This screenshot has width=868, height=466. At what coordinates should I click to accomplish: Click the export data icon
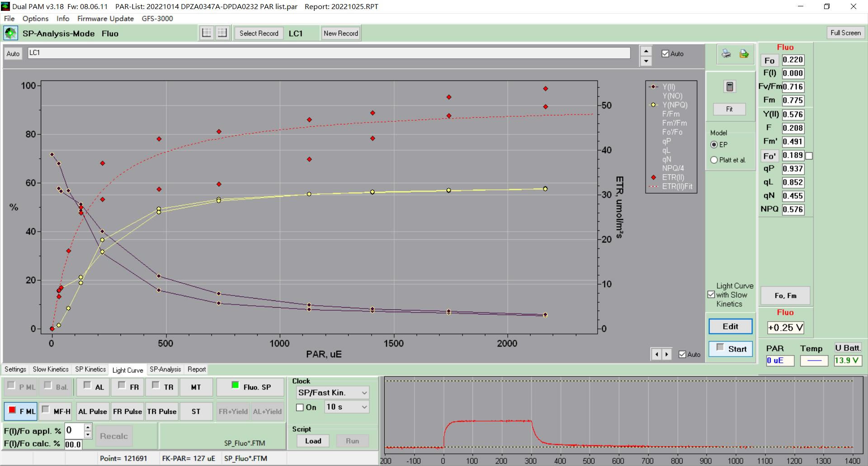(744, 54)
